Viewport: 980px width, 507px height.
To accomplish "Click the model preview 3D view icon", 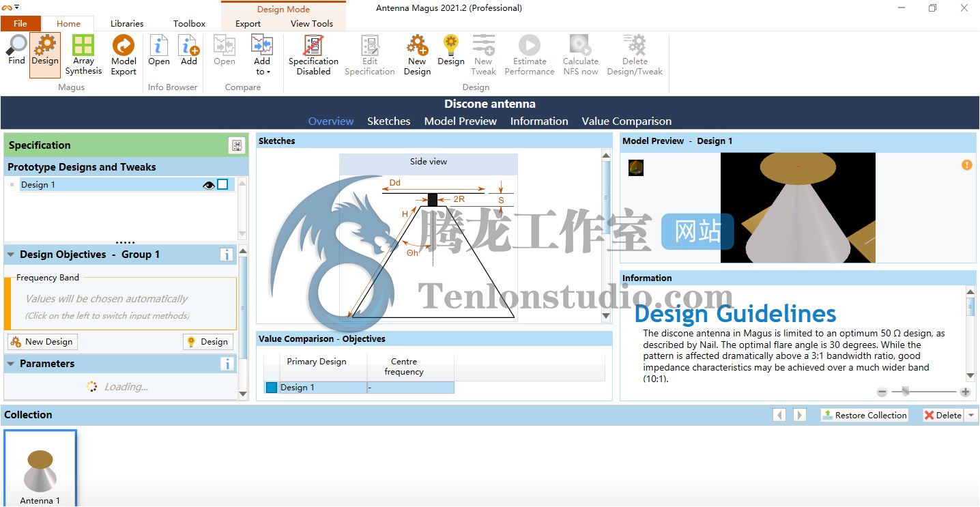I will tap(636, 168).
